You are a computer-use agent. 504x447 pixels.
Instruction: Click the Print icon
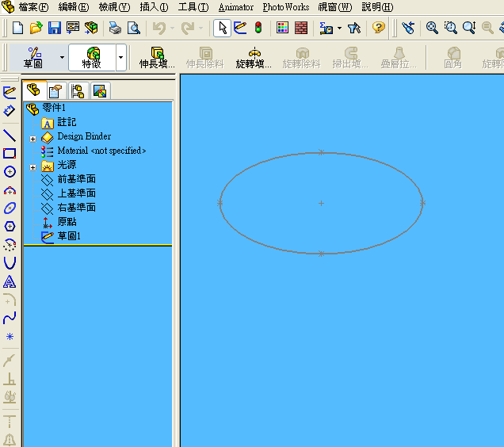click(115, 28)
